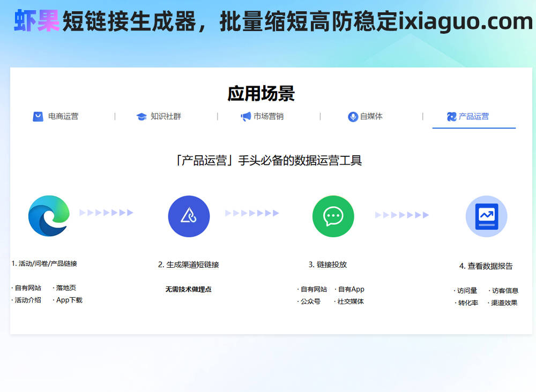Click the blue icon beside 产品运营
The image size is (536, 392).
tap(451, 117)
